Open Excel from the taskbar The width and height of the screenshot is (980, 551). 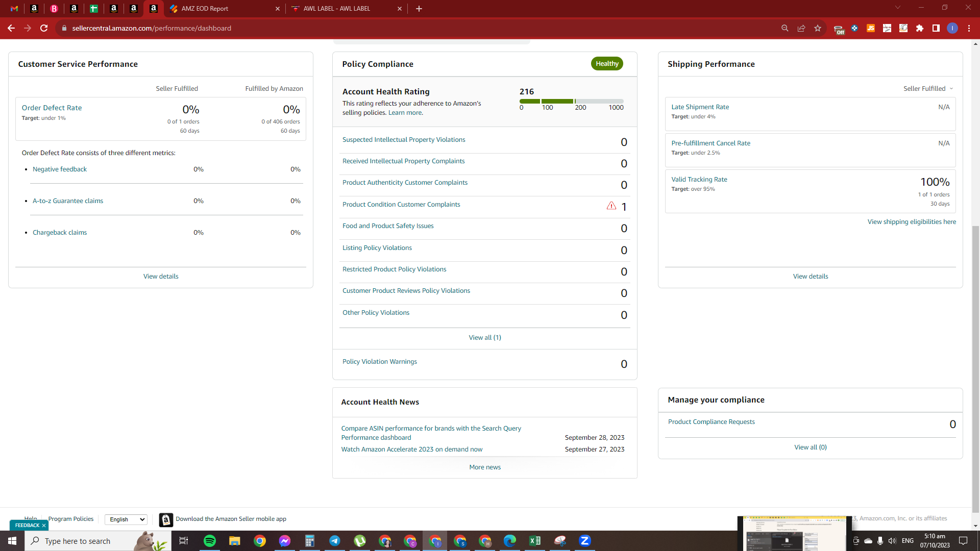pyautogui.click(x=535, y=541)
